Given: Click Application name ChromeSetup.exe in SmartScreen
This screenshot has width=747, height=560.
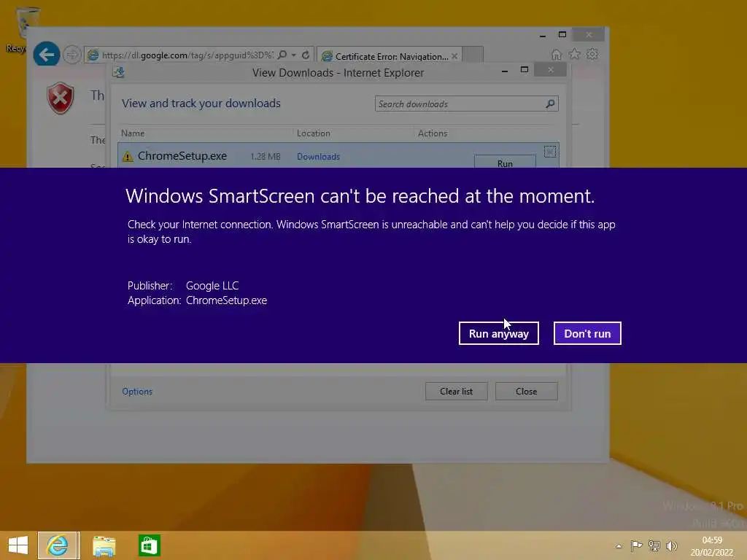Looking at the screenshot, I should click(226, 300).
